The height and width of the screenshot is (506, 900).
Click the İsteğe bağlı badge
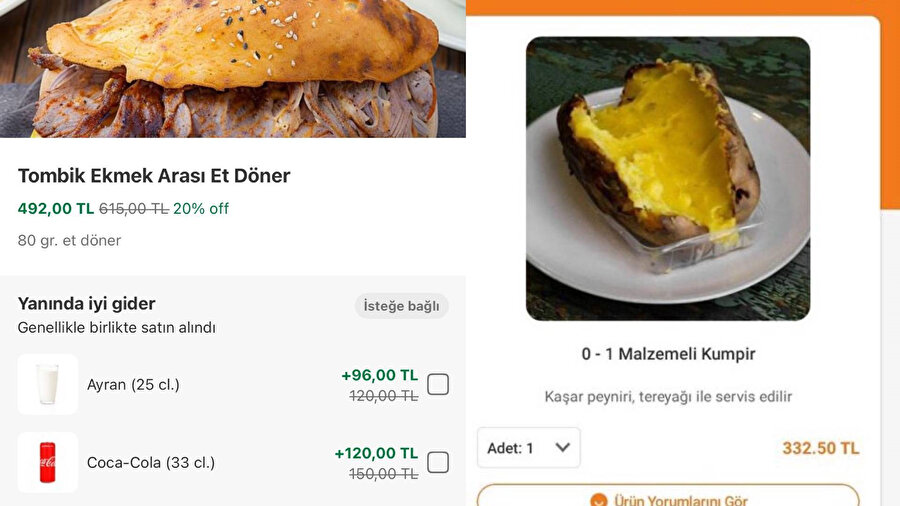pyautogui.click(x=401, y=306)
